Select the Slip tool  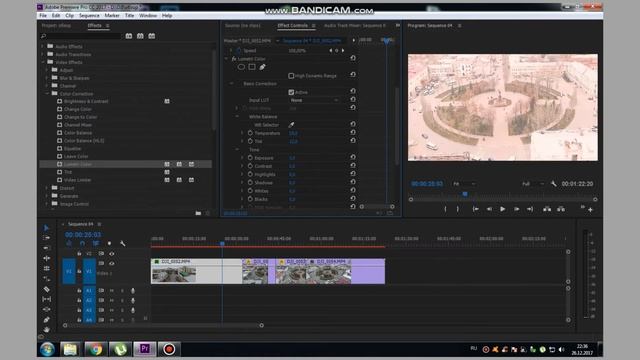pyautogui.click(x=47, y=299)
